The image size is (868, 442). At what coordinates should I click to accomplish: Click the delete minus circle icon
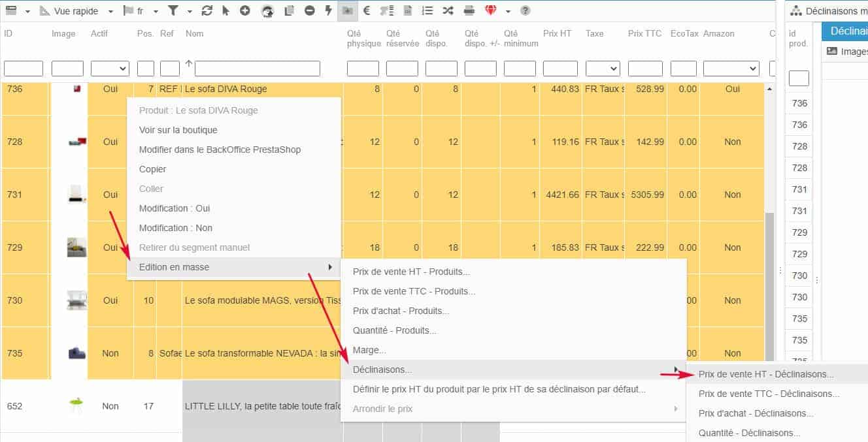[310, 10]
